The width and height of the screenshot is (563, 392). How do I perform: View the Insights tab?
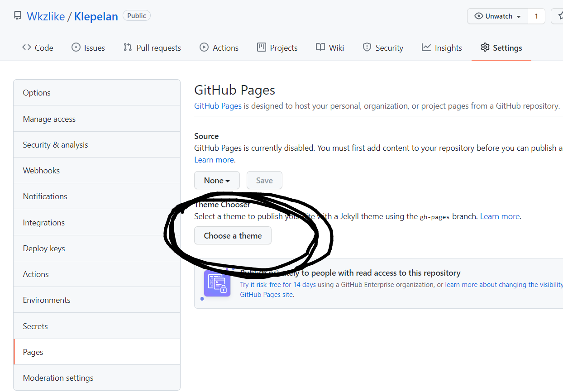(x=442, y=48)
